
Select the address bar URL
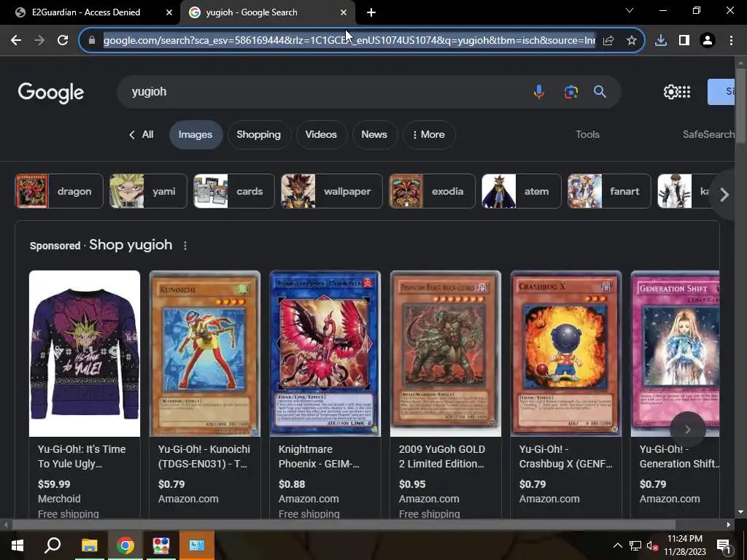349,41
